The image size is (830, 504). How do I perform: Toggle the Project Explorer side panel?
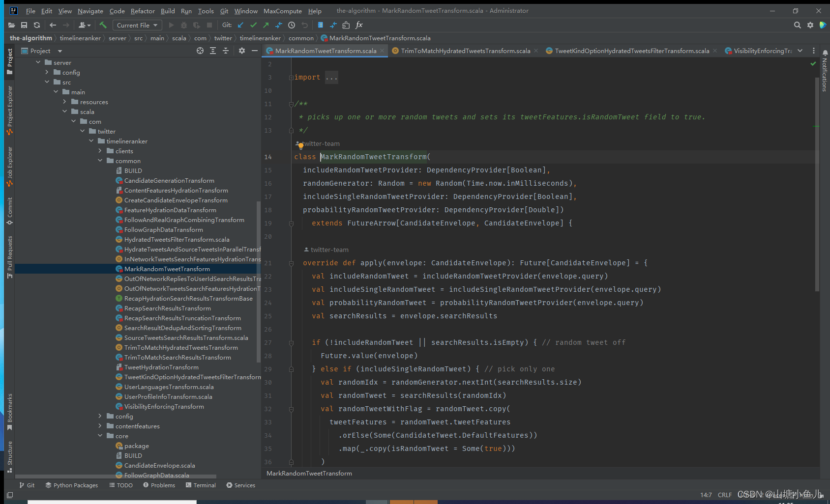[10, 111]
